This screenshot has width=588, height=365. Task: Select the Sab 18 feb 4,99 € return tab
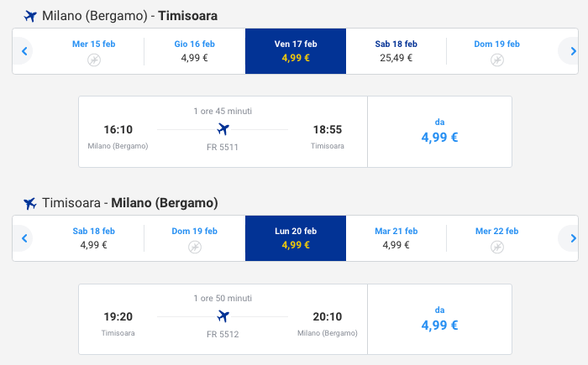pyautogui.click(x=94, y=238)
